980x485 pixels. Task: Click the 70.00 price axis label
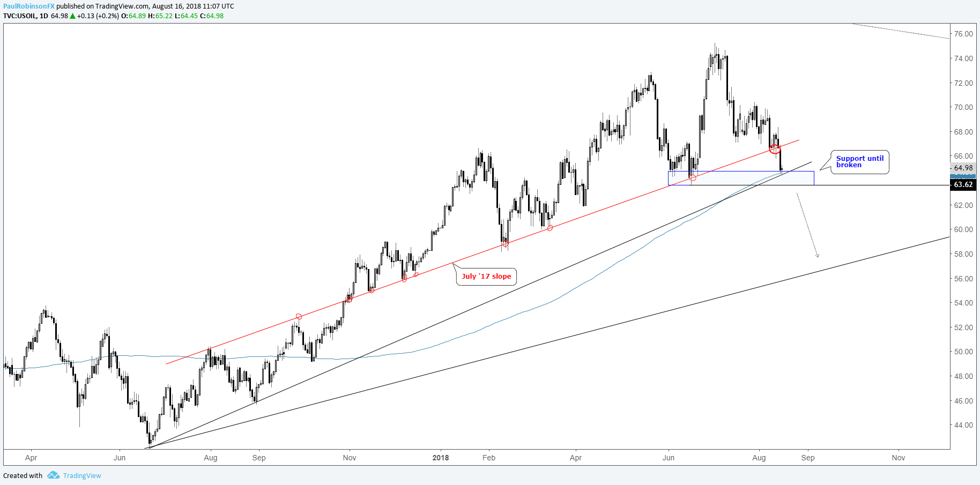tap(963, 107)
